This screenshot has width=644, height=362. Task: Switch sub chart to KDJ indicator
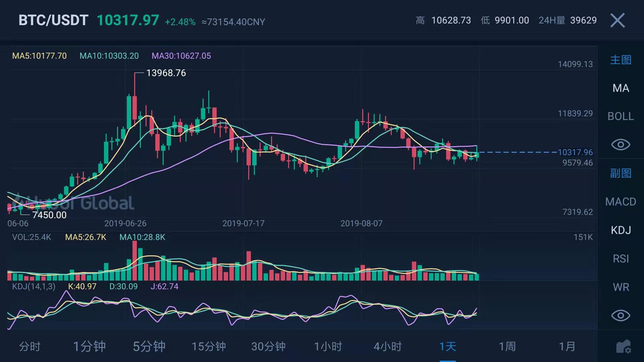pyautogui.click(x=621, y=230)
